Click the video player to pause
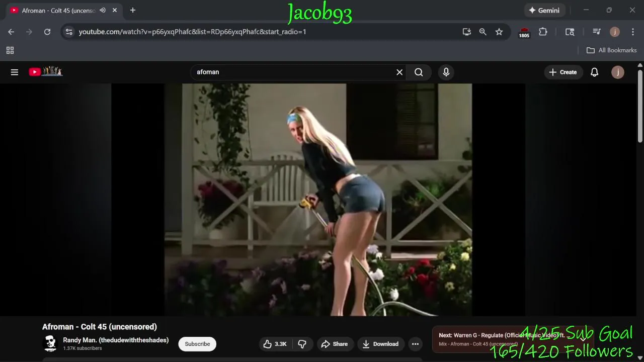The image size is (644, 362). point(318,200)
